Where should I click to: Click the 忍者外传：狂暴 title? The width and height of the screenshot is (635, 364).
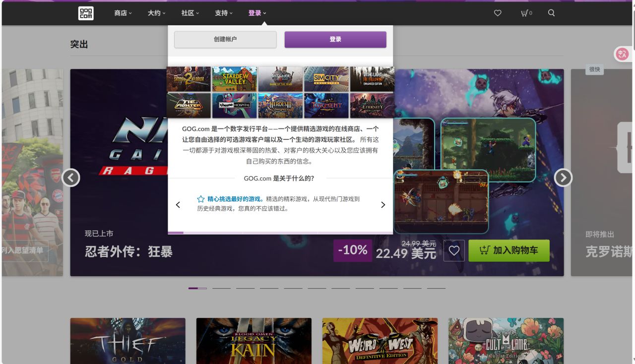tap(129, 251)
